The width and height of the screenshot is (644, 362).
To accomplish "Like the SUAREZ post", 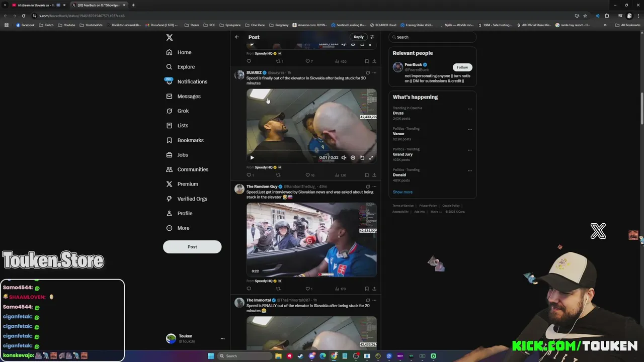I will [307, 175].
